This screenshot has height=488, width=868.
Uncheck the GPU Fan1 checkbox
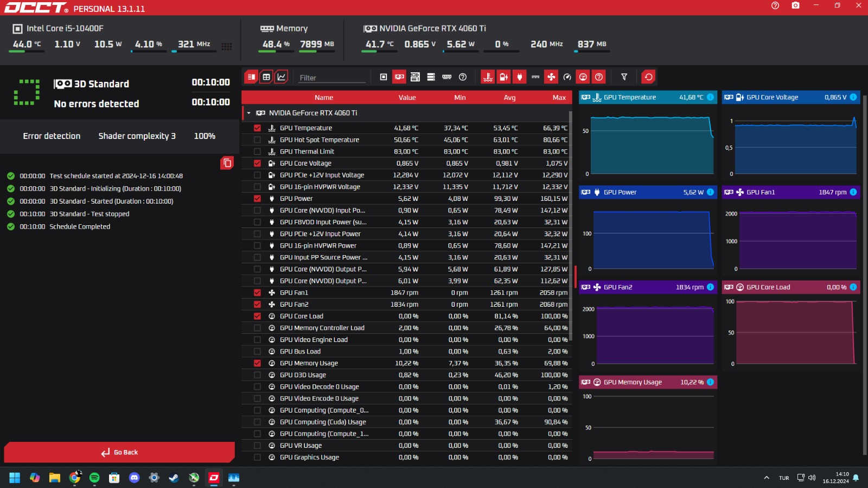coord(257,293)
